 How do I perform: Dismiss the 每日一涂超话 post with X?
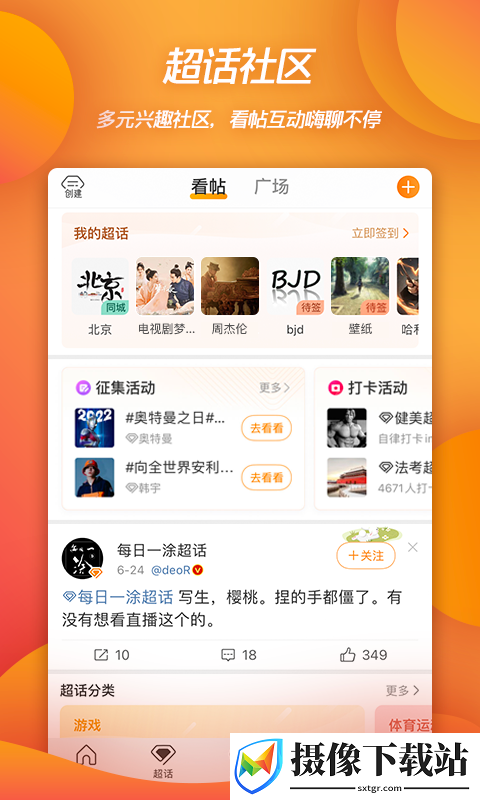413,547
